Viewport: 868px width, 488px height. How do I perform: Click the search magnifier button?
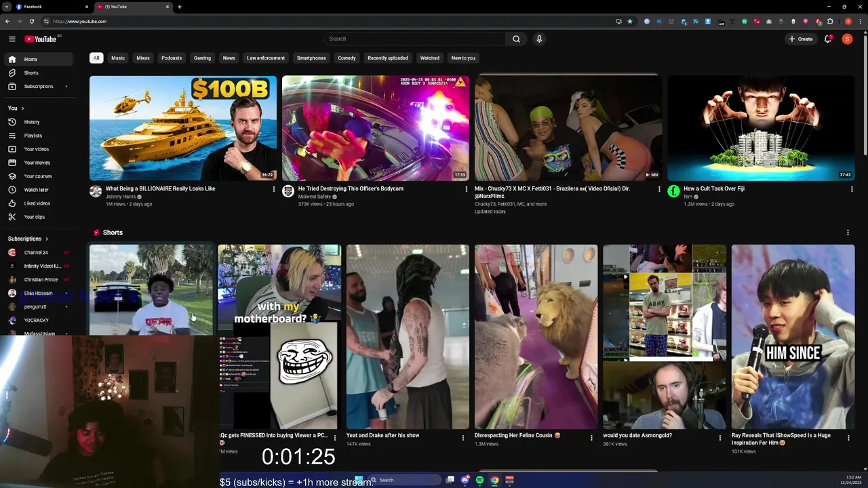click(516, 39)
